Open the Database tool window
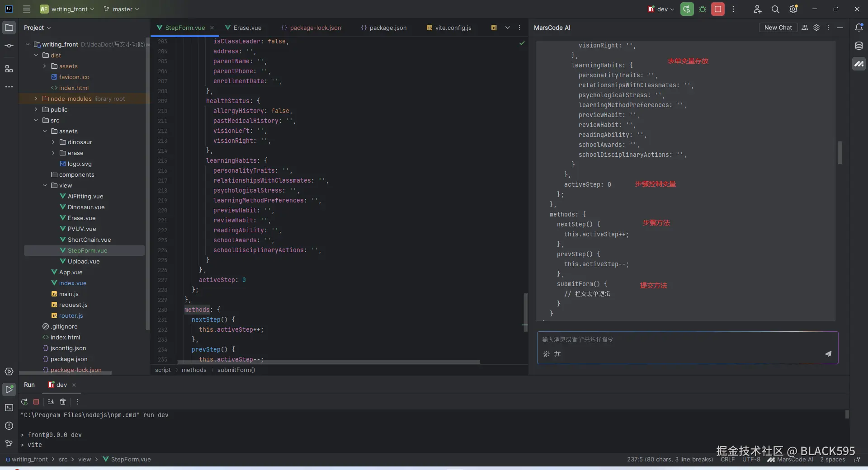The height and width of the screenshot is (470, 868). [x=859, y=46]
